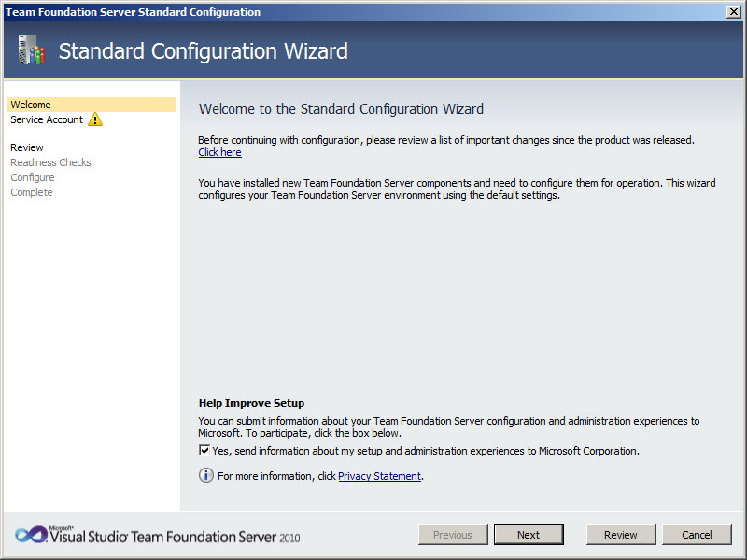Click the Previous button
Image resolution: width=747 pixels, height=560 pixels.
453,535
